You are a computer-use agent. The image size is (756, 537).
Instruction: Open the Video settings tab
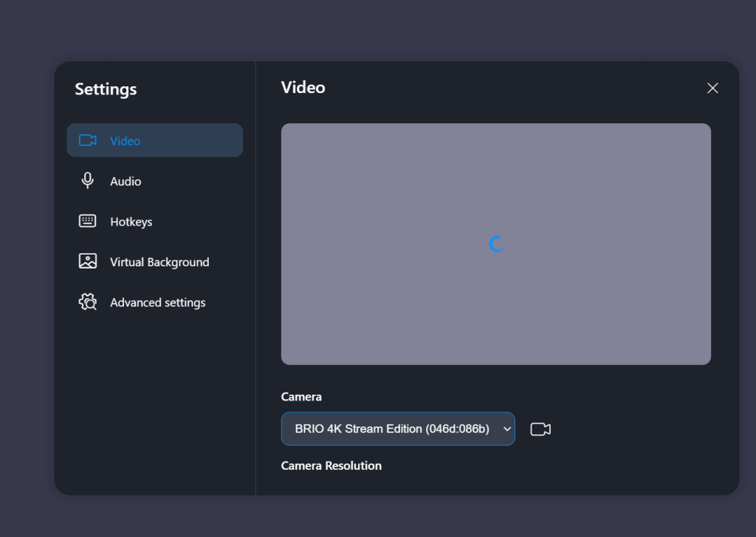coord(155,140)
